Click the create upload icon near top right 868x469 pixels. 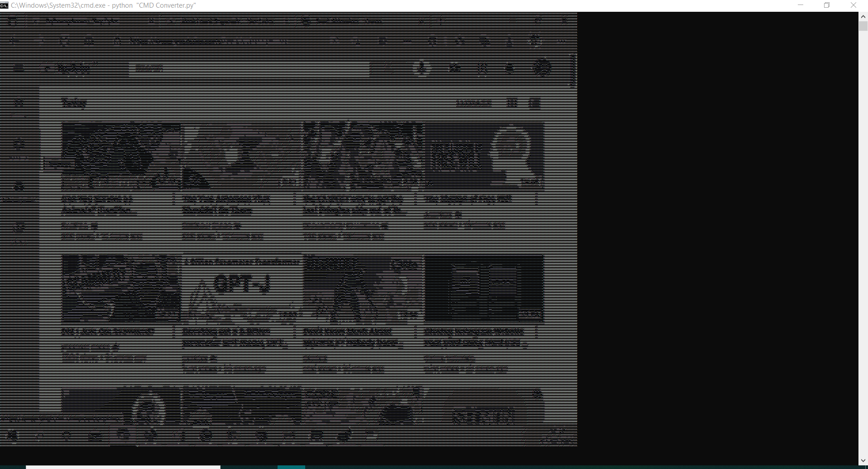coord(454,68)
